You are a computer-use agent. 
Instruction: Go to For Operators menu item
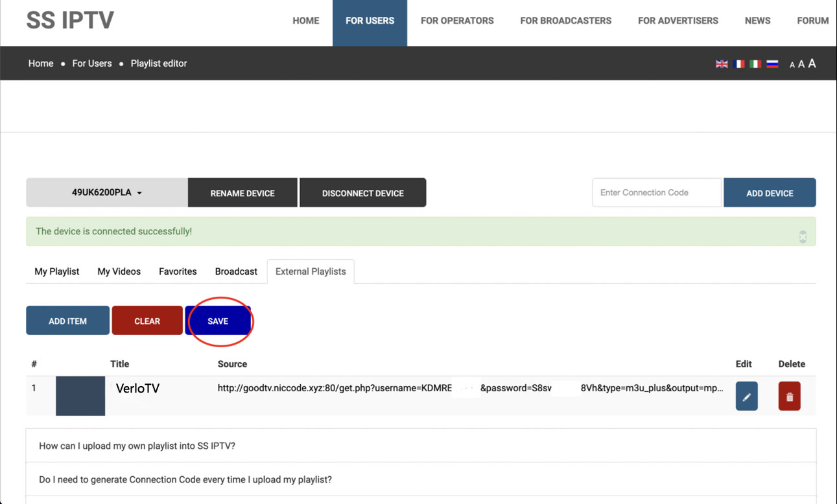pos(457,21)
